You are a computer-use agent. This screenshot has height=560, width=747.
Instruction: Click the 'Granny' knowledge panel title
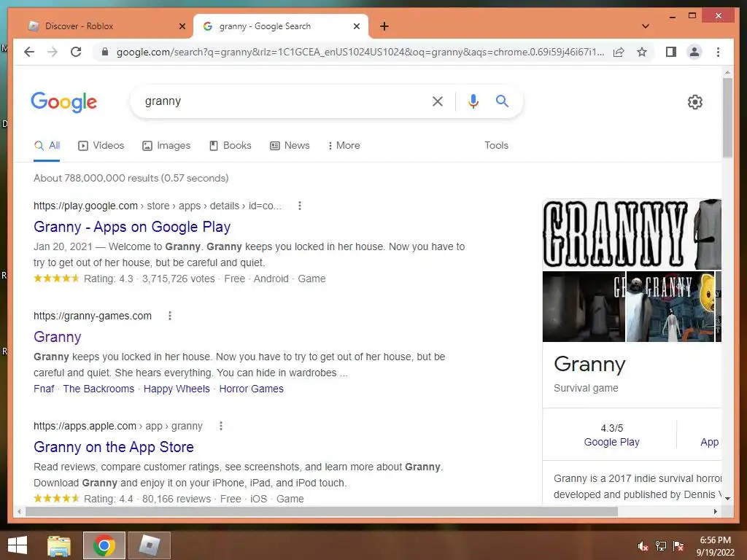pos(589,365)
